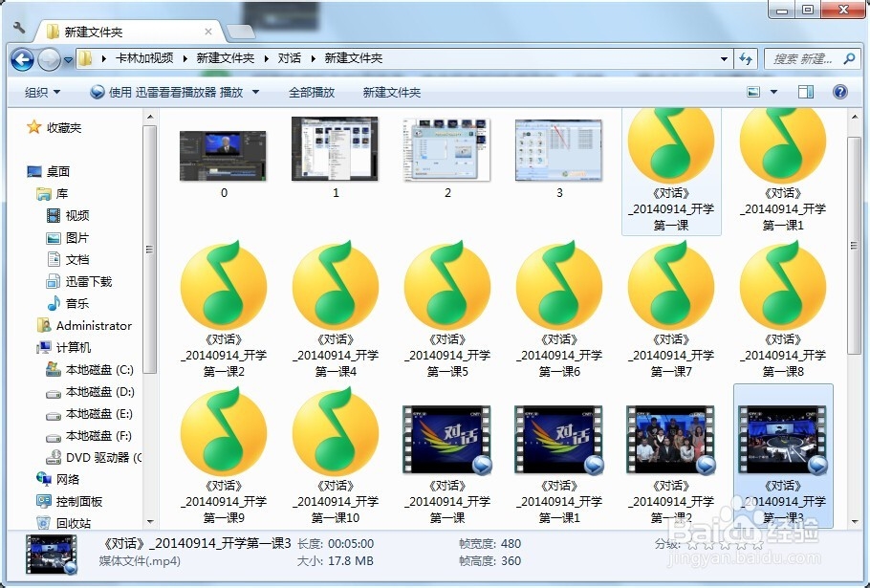The image size is (870, 588).
Task: Select the image thumbnail named 2
Action: pos(447,150)
